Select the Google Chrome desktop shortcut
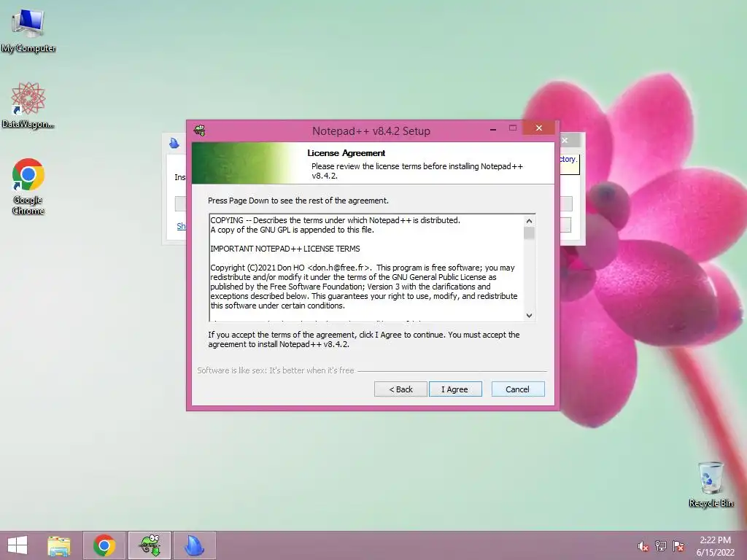The width and height of the screenshot is (747, 560). [28, 186]
